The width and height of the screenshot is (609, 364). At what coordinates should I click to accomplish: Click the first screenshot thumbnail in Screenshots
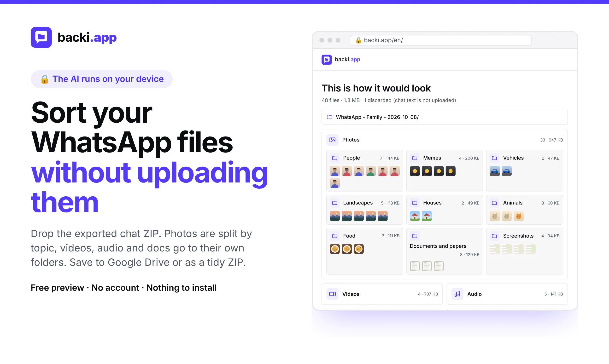point(495,249)
